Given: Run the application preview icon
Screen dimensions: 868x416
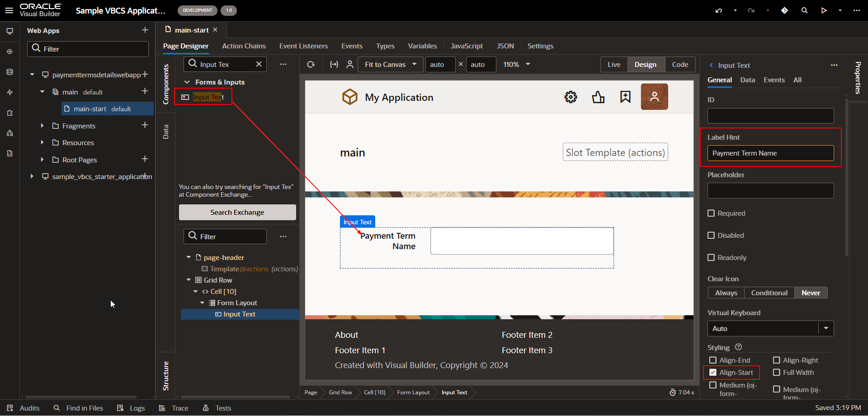Looking at the screenshot, I should pyautogui.click(x=824, y=10).
